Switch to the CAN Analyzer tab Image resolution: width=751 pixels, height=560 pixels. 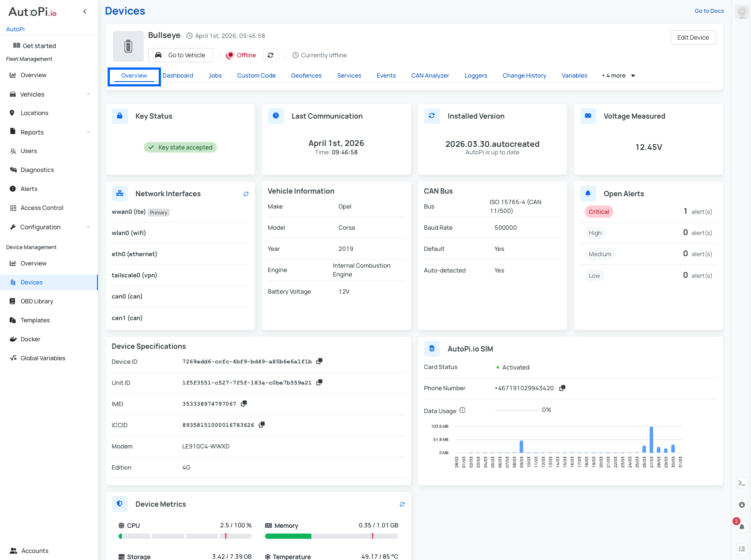(x=430, y=75)
